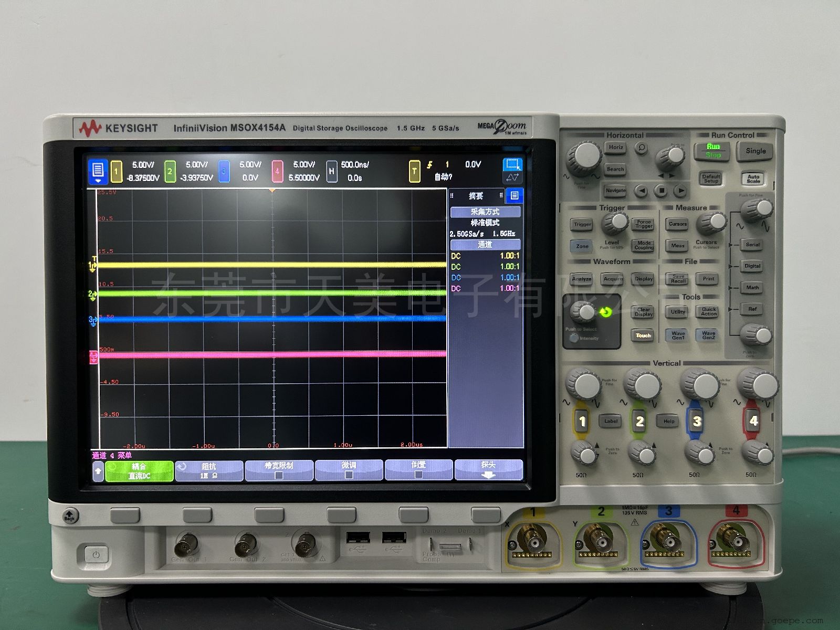The height and width of the screenshot is (630, 840).
Task: Tap the green channel 2 badge
Action: [170, 171]
